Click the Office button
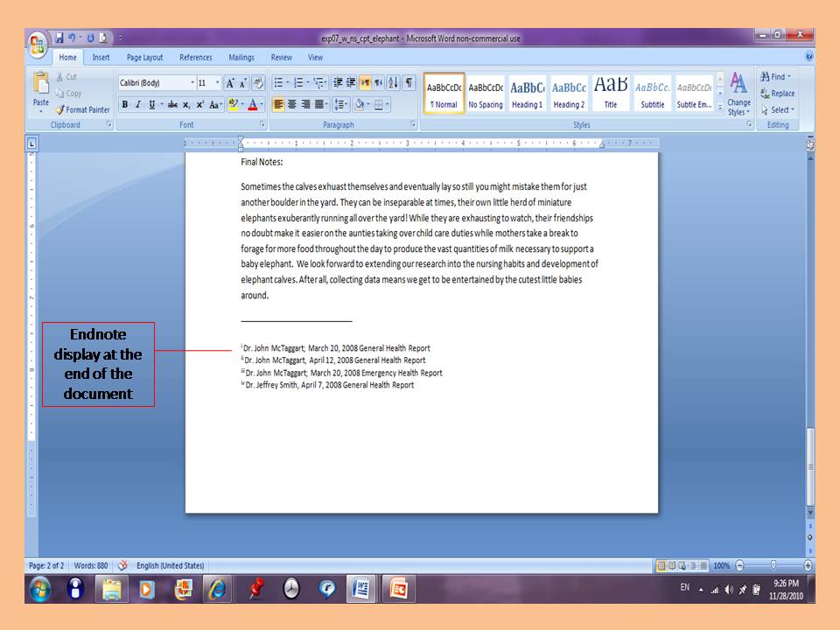 [38, 43]
